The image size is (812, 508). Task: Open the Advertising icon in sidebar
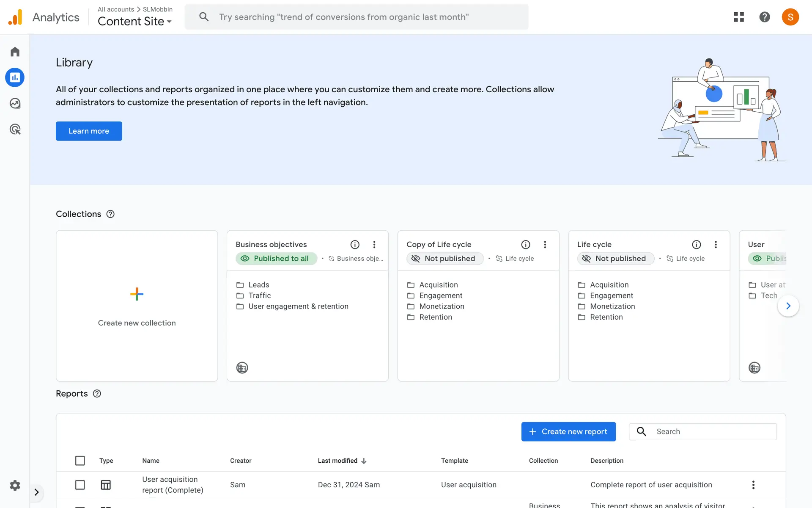(x=15, y=129)
